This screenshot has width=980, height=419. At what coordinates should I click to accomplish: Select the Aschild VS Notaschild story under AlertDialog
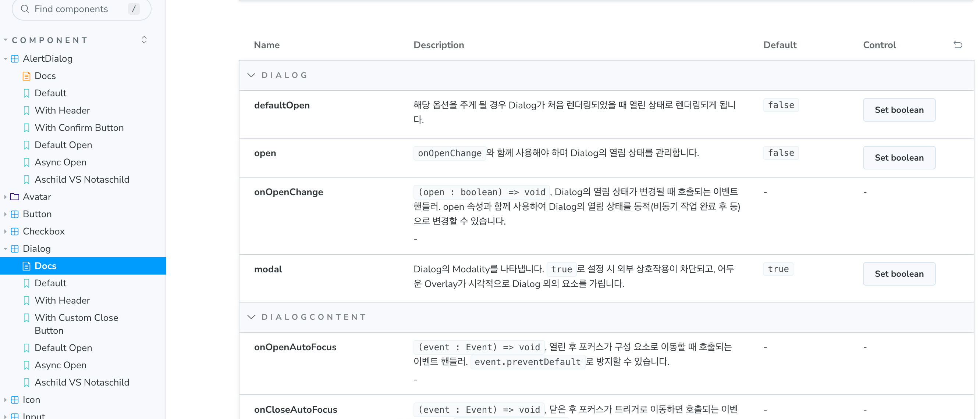(x=82, y=179)
